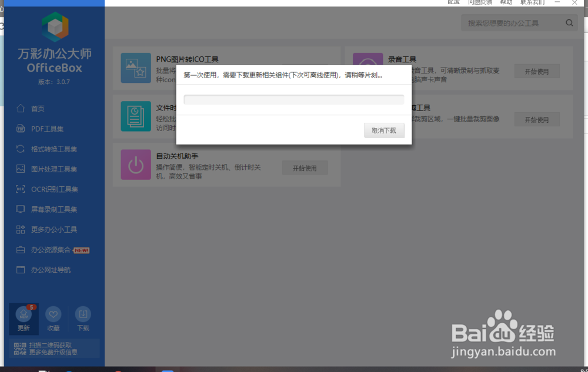Image resolution: width=588 pixels, height=372 pixels.
Task: Click the OCR scan icon in sidebar
Action: [x=21, y=189]
